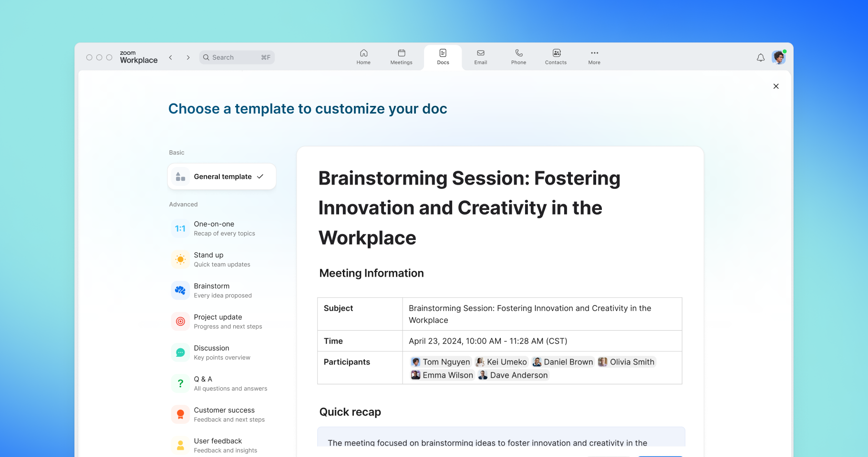868x457 pixels.
Task: Open the Docs section
Action: click(443, 57)
